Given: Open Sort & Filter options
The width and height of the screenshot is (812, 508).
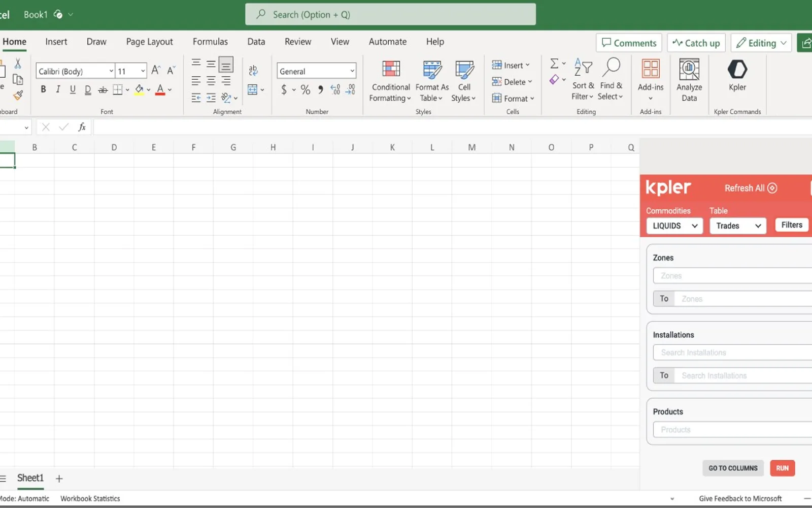Looking at the screenshot, I should (583, 79).
